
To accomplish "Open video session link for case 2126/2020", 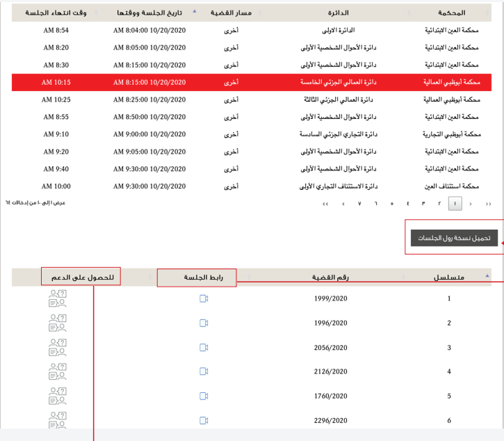I will pyautogui.click(x=204, y=371).
